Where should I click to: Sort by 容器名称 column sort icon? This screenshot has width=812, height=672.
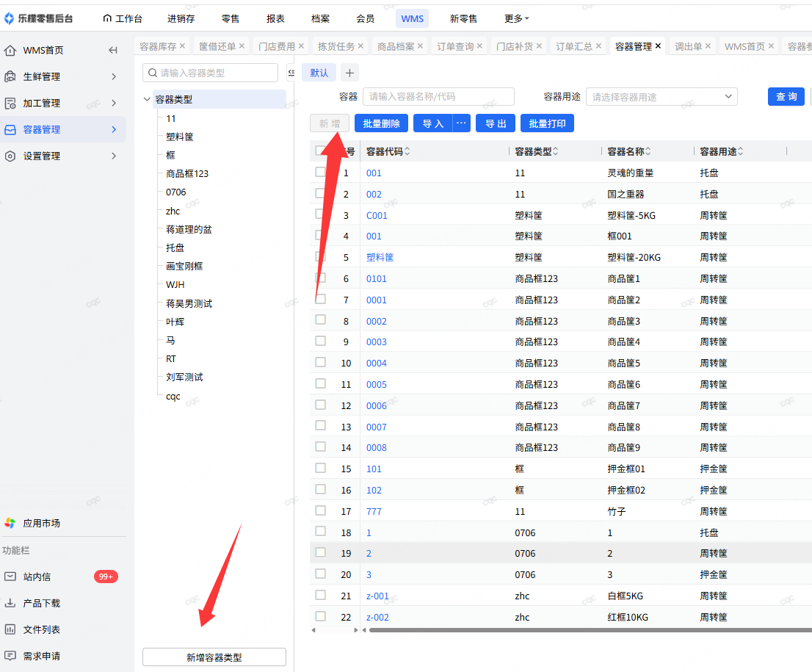(648, 151)
